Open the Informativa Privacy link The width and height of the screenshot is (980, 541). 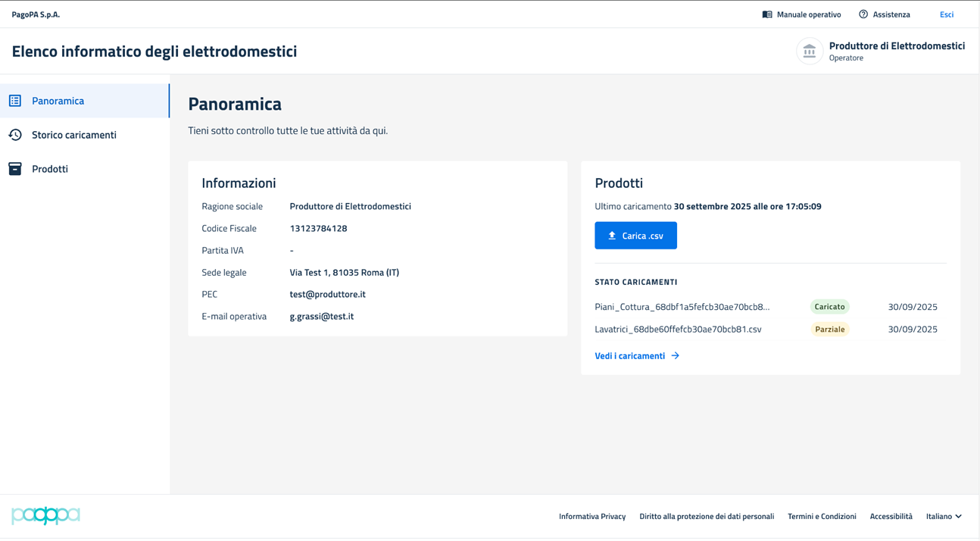coord(592,517)
